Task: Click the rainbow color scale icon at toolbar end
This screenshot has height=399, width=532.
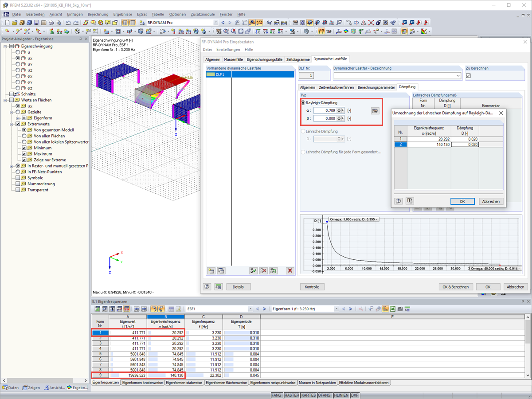Action: click(x=424, y=31)
